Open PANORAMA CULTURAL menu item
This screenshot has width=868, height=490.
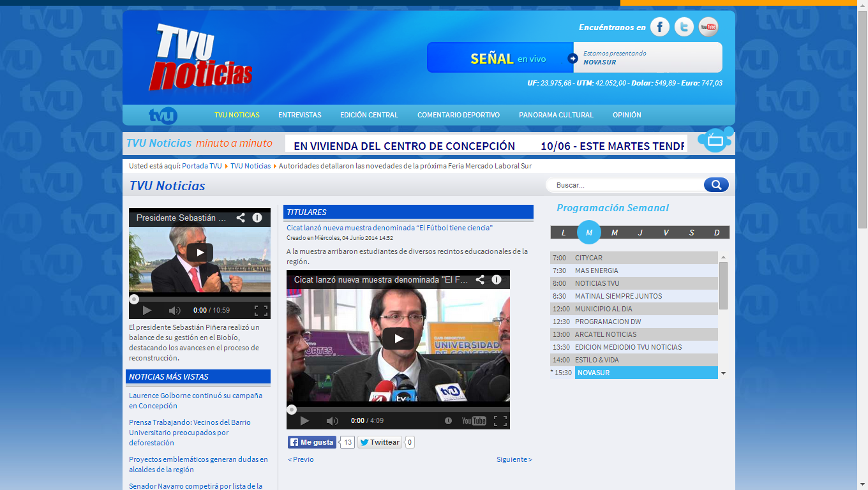pos(556,115)
